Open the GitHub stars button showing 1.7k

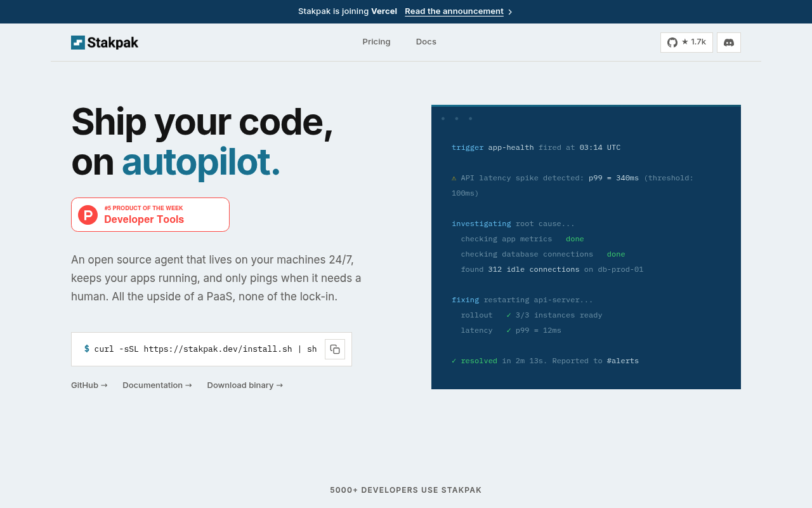[686, 43]
